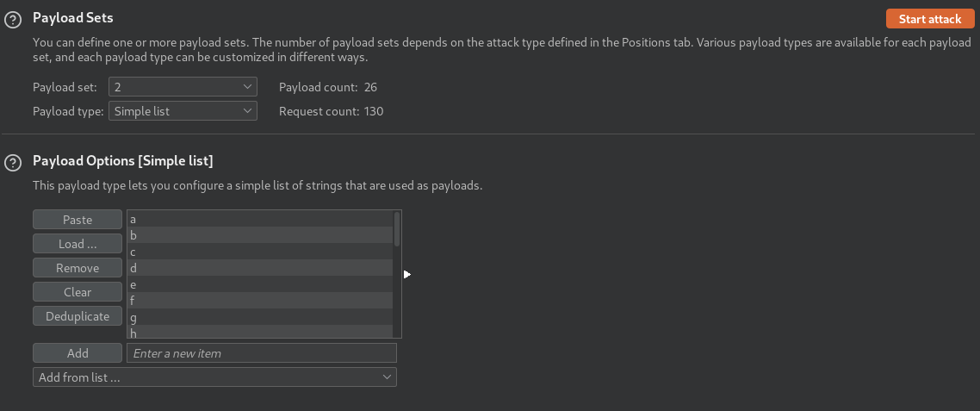Clear the payload list
The width and height of the screenshot is (980, 411).
(x=78, y=292)
